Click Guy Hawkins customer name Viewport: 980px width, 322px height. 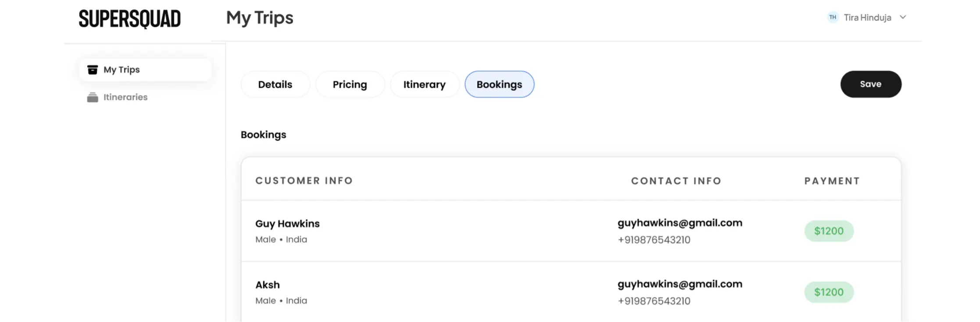click(287, 224)
